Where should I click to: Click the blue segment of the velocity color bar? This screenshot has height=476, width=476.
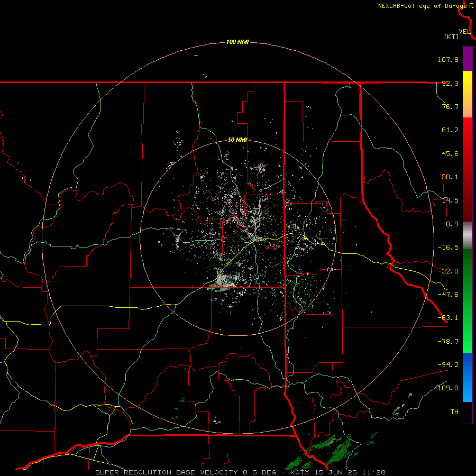(467, 377)
